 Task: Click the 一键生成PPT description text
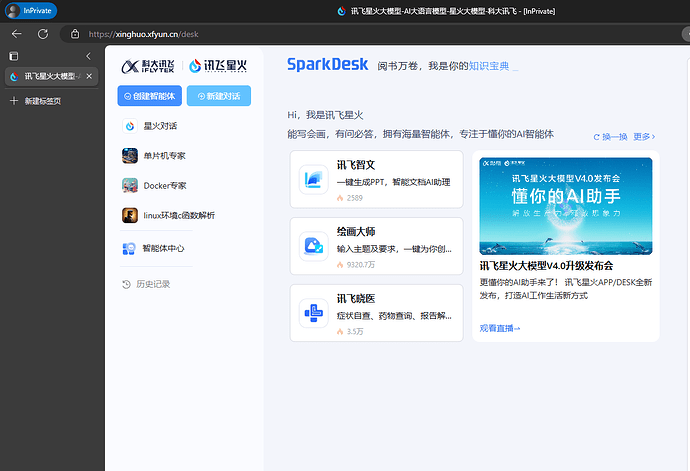point(393,182)
